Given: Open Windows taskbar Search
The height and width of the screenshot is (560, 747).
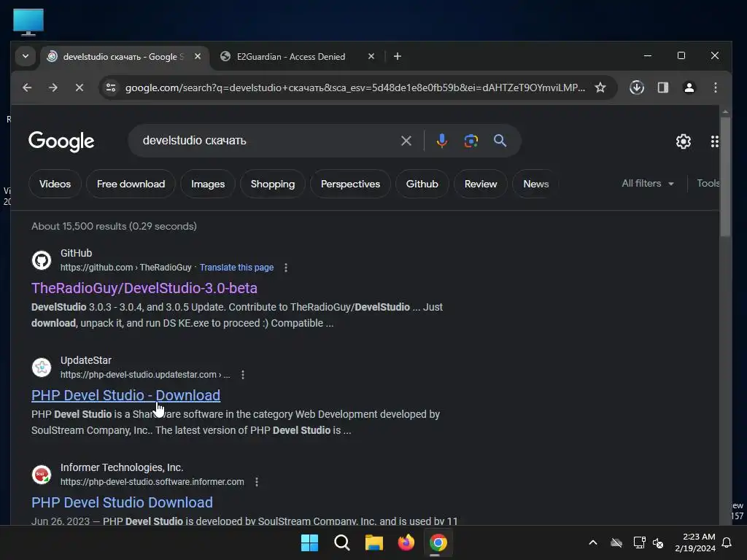Looking at the screenshot, I should (x=341, y=542).
